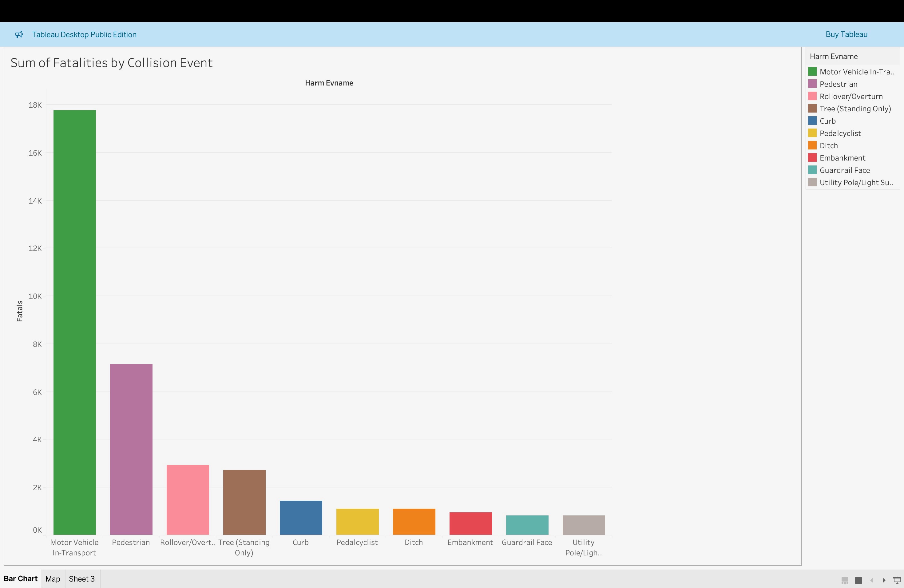
Task: Select Utility Pole/Light Su.. gray legend swatch
Action: 812,182
